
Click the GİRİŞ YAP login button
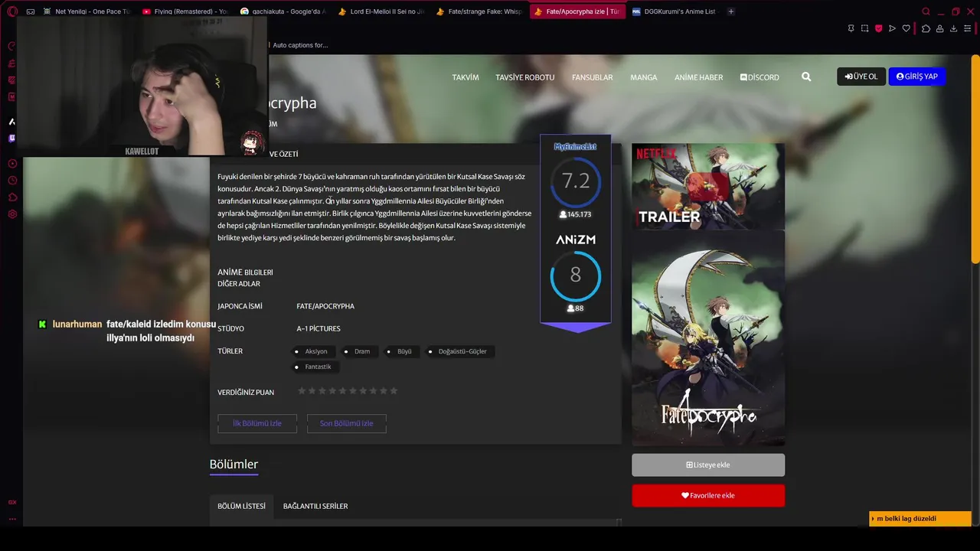coord(916,77)
